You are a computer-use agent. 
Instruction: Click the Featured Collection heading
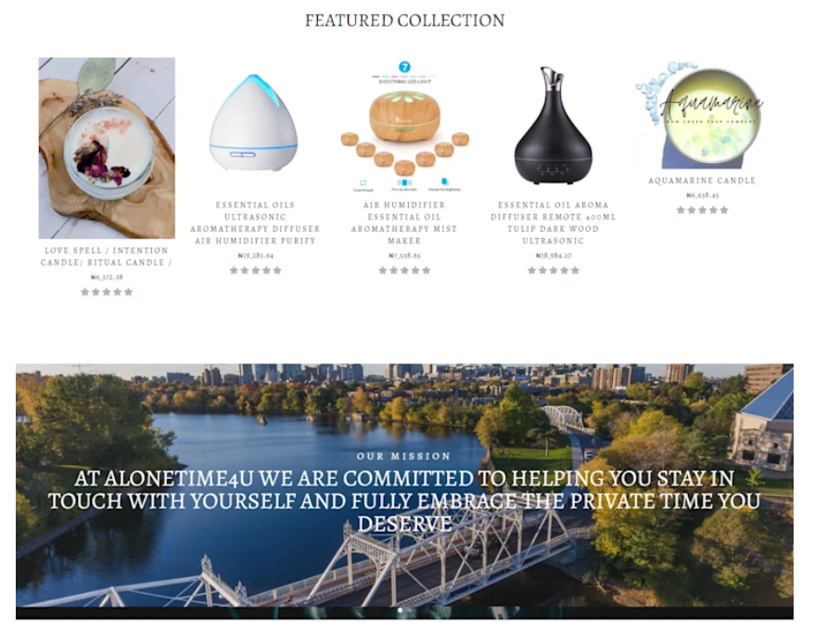tap(404, 20)
